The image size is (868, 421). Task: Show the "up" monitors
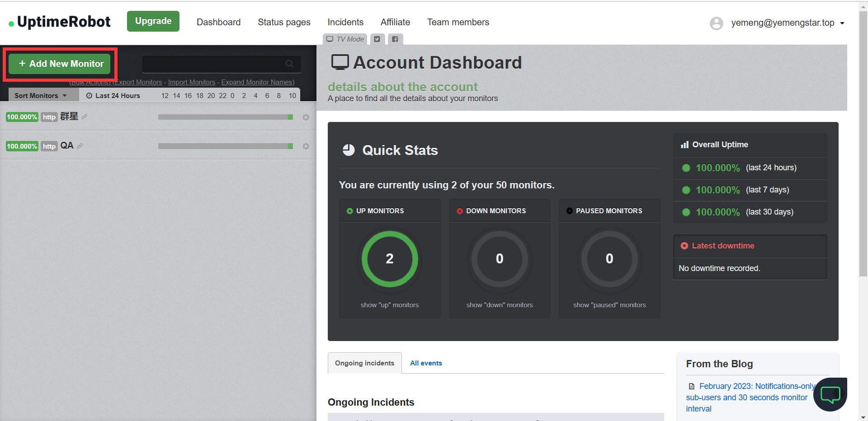click(x=389, y=305)
